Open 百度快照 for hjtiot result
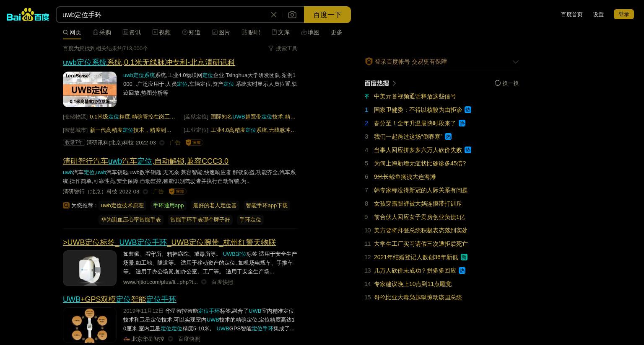 tap(222, 282)
